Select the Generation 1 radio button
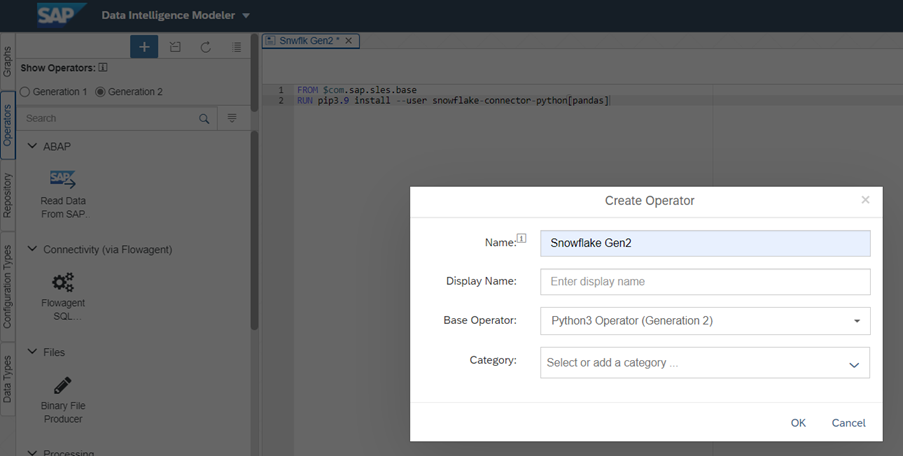The width and height of the screenshot is (903, 456). (25, 92)
